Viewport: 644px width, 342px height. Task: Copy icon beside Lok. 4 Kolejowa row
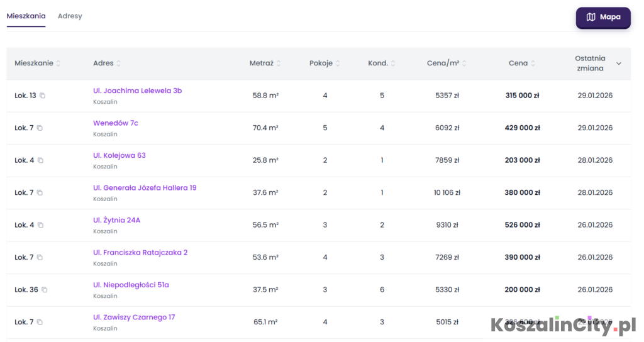pos(40,160)
